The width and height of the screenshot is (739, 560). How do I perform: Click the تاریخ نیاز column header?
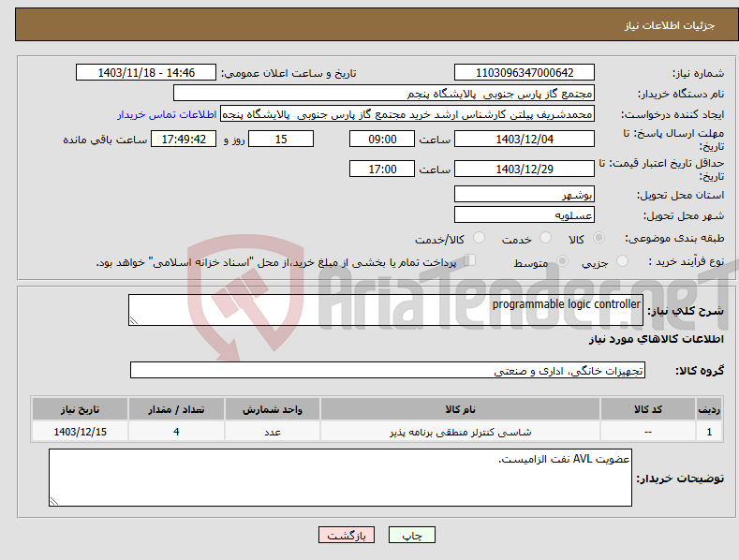(81, 409)
